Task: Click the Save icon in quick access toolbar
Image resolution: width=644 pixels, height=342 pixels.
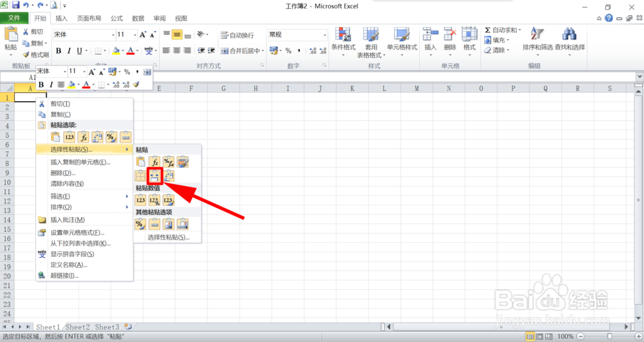Action: [15, 5]
